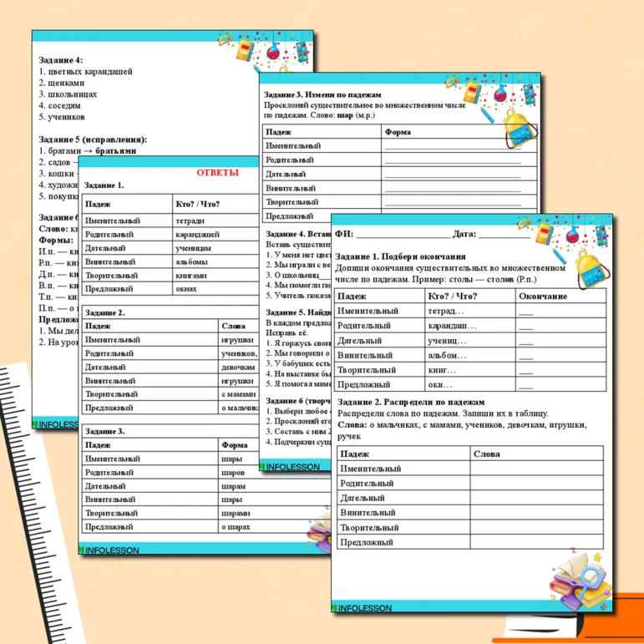Click "Задание 1." heading on answers page
This screenshot has height=644, width=644.
(x=104, y=185)
